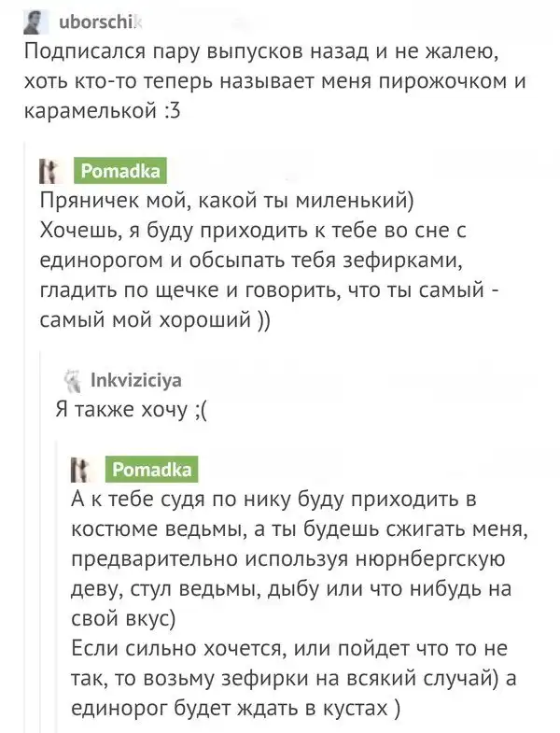Click the comment starting with "Подписался пару выпусков"
The image size is (560, 733).
click(x=271, y=80)
